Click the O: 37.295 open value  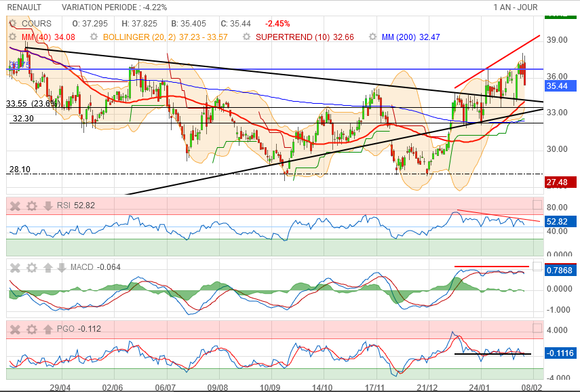[90, 23]
